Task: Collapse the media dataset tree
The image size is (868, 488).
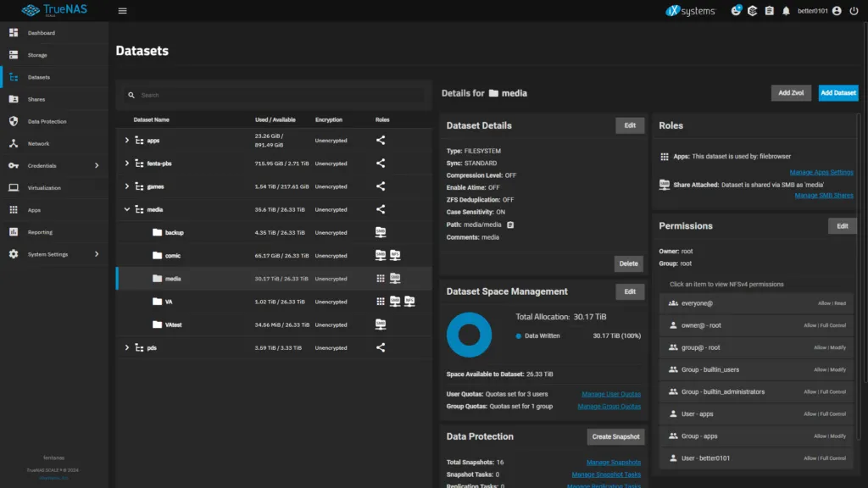Action: [125, 208]
